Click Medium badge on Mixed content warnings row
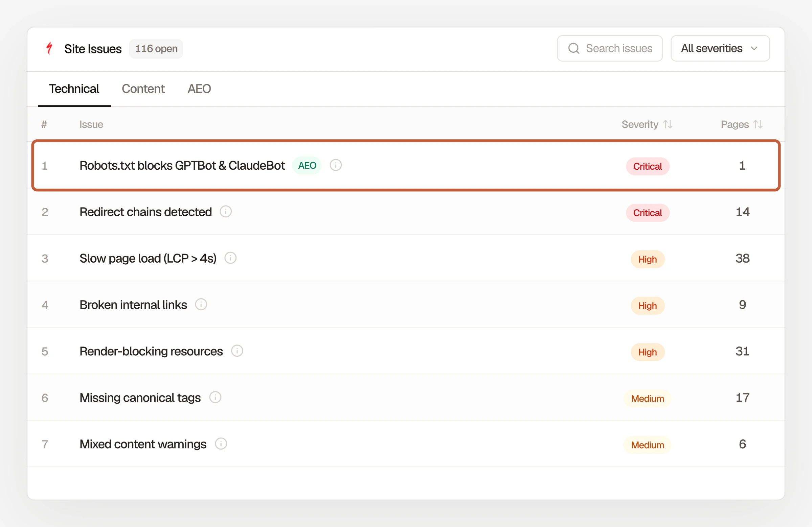The width and height of the screenshot is (812, 527). coord(647,445)
